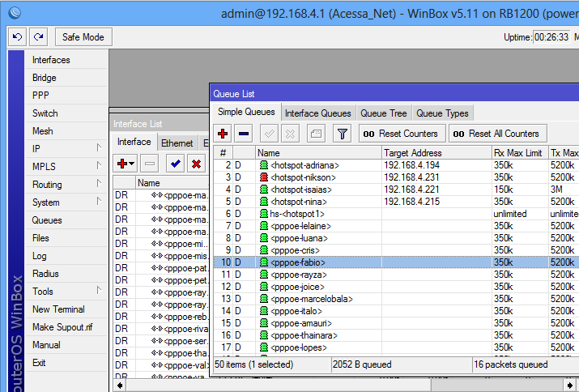This screenshot has height=392, width=579.
Task: Sort by Target Address column header
Action: click(436, 153)
